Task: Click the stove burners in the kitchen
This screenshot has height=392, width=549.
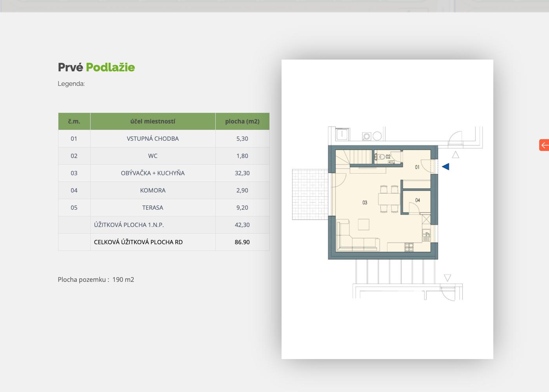Action: (x=409, y=247)
